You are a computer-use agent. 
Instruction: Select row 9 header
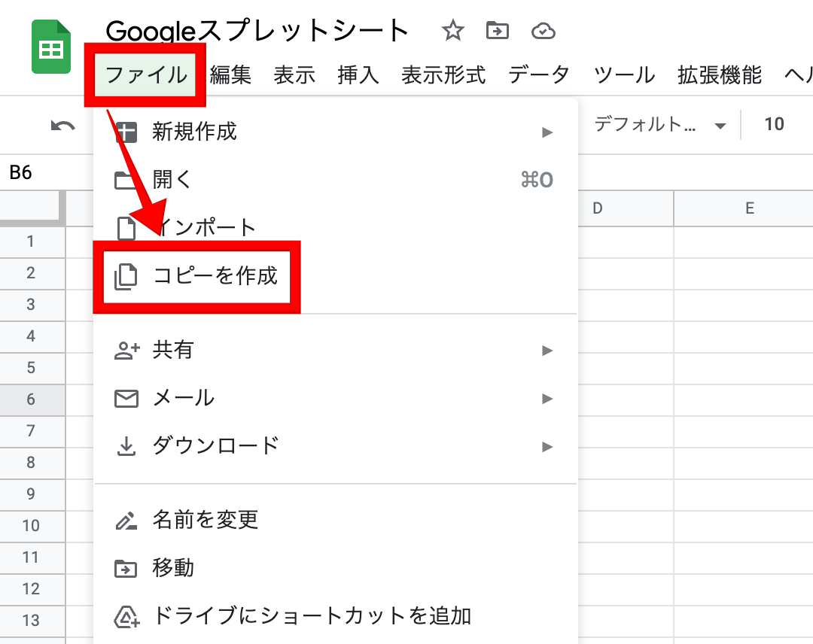tap(32, 494)
